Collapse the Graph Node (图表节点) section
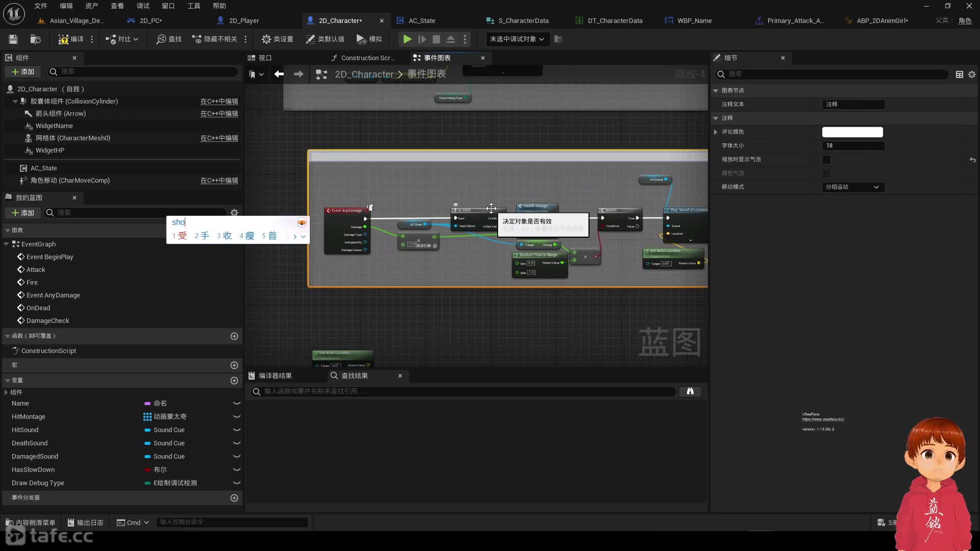Image resolution: width=980 pixels, height=551 pixels. coord(716,91)
